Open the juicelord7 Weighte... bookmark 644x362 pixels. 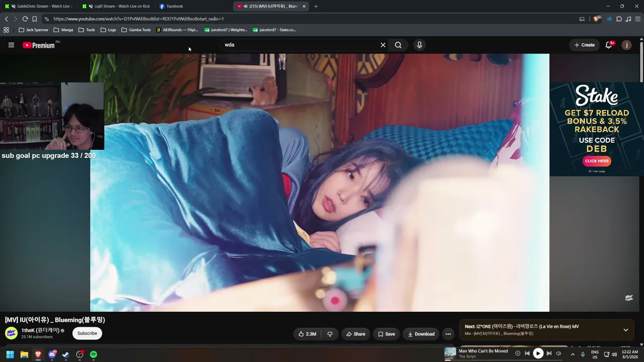click(x=225, y=30)
